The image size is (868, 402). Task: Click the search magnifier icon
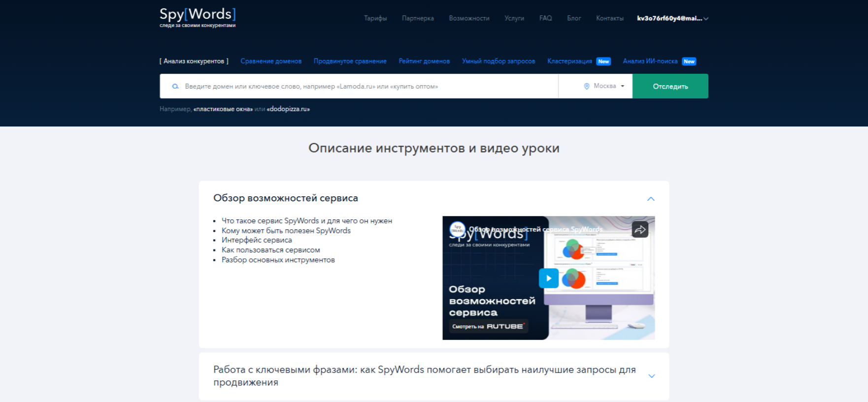tap(175, 86)
